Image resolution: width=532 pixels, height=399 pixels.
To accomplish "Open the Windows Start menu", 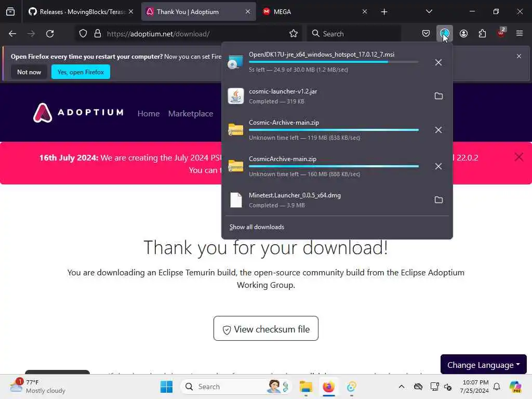I will tap(166, 387).
